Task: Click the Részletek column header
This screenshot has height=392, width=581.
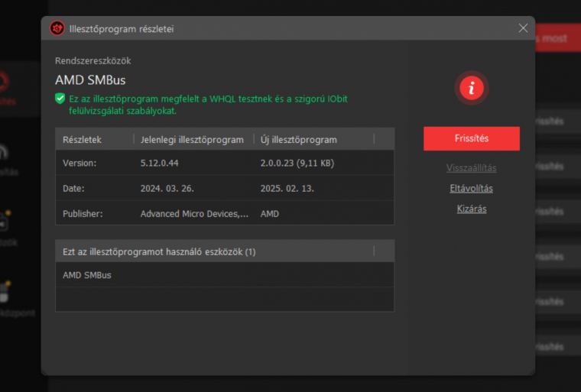Action: point(82,140)
